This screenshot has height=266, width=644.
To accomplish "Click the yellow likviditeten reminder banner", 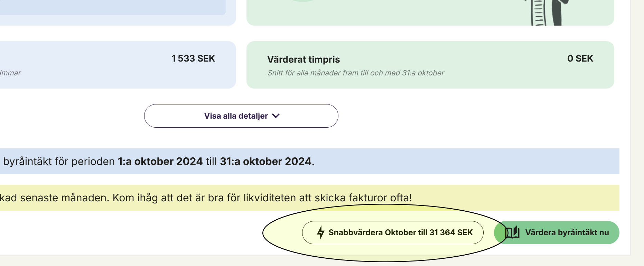I will click(x=309, y=198).
